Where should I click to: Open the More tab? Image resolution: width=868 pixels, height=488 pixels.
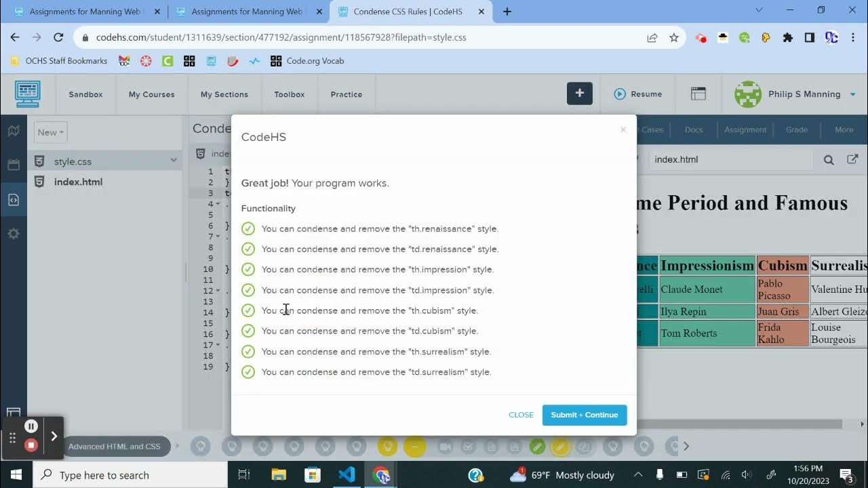click(x=844, y=129)
